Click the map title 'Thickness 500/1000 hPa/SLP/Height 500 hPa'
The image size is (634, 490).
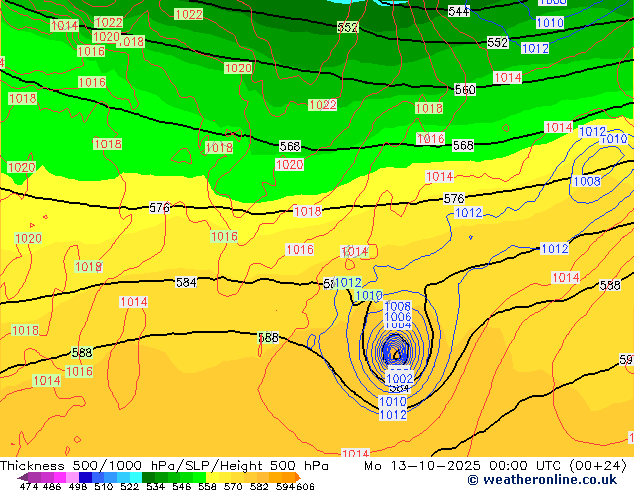coord(164,465)
